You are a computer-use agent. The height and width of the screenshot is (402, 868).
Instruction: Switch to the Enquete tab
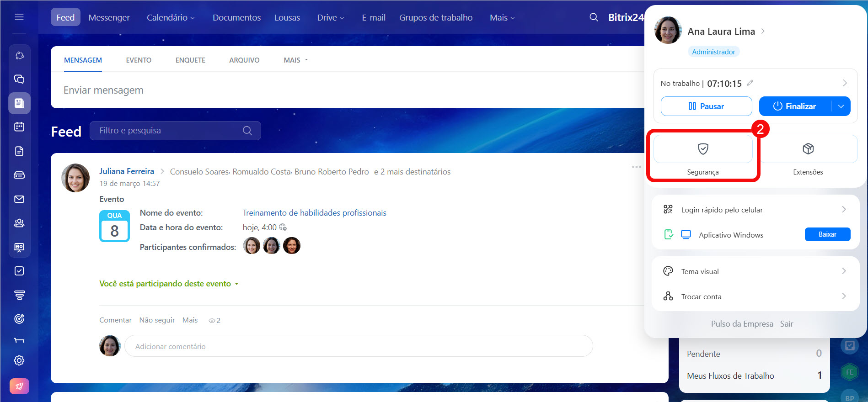tap(190, 60)
